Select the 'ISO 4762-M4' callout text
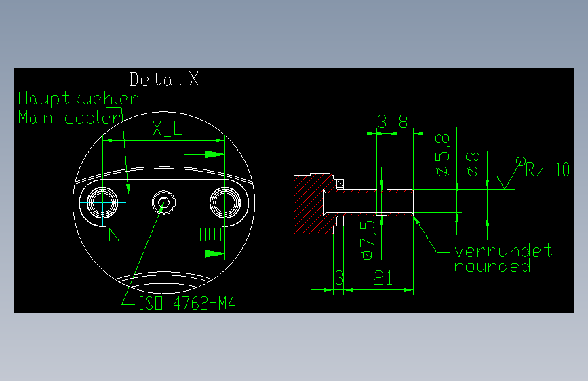 187,303
